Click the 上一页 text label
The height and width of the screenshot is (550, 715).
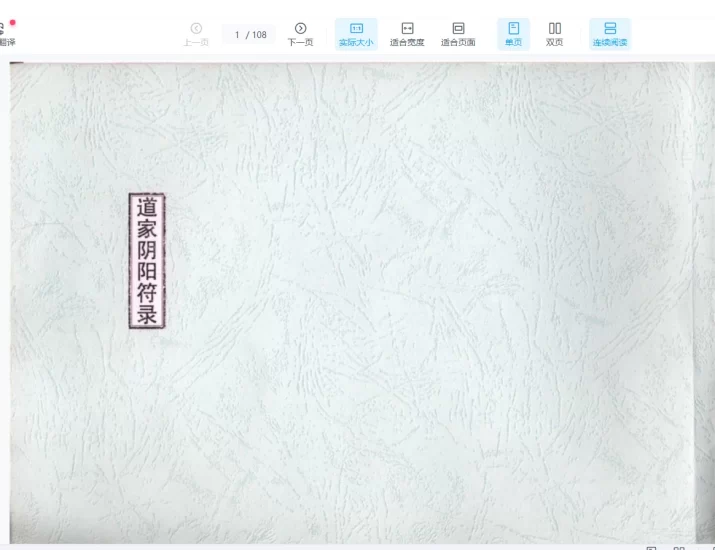196,43
